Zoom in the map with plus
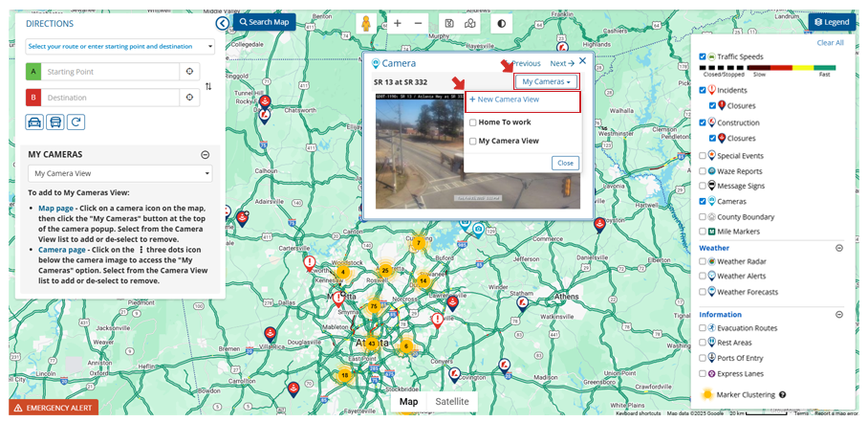868x422 pixels. 398,23
